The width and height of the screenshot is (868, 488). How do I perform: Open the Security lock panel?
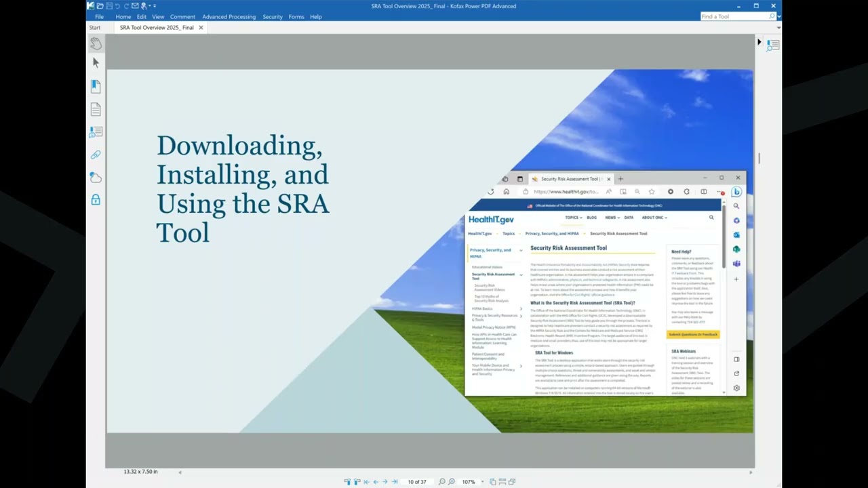[96, 199]
